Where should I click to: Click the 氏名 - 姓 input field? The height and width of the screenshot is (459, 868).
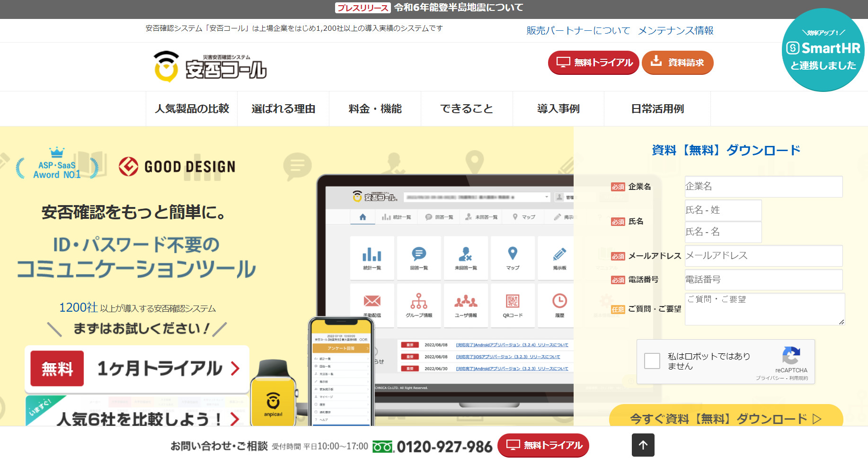pyautogui.click(x=723, y=210)
